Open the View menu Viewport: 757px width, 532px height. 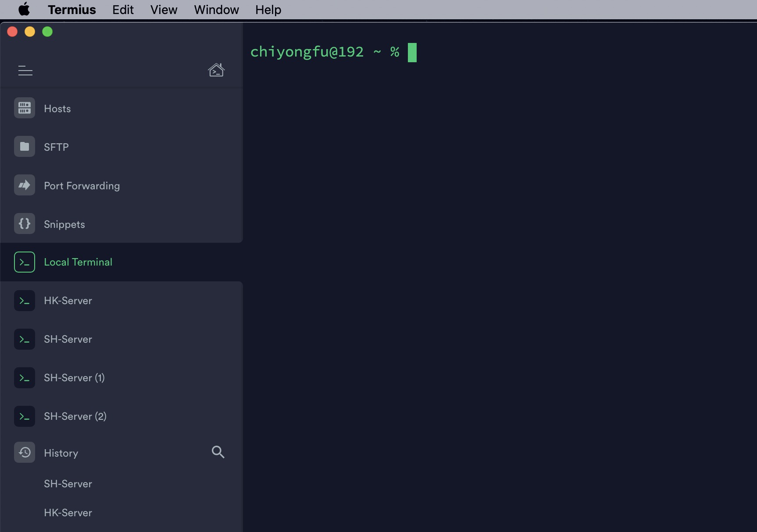click(164, 10)
